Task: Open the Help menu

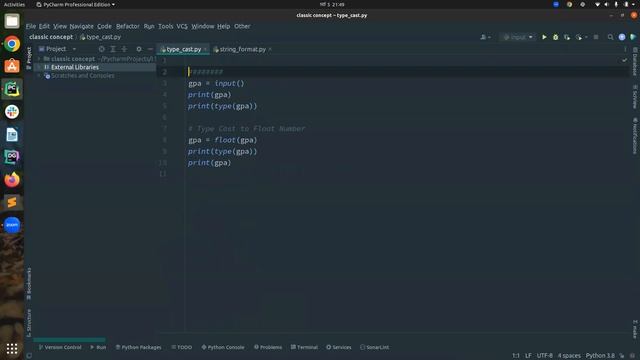Action: pyautogui.click(x=224, y=26)
